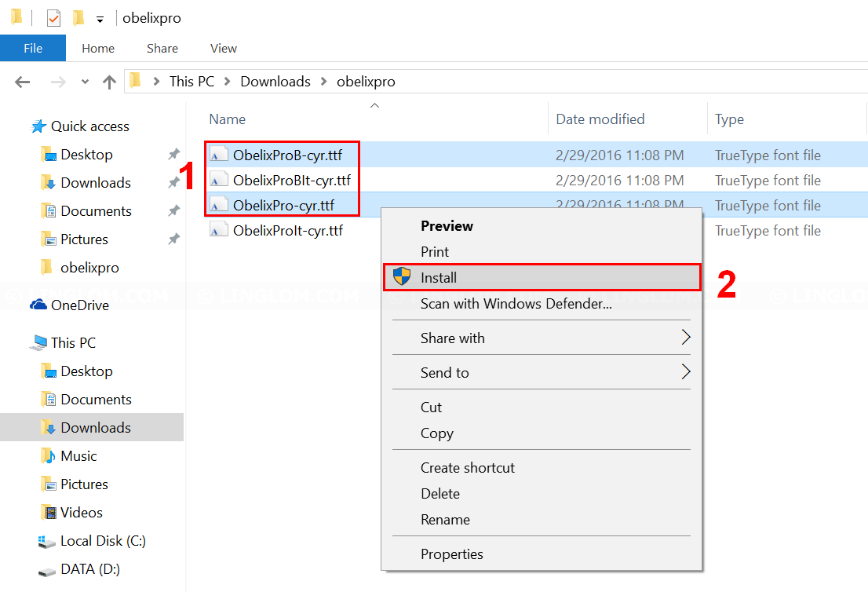868x592 pixels.
Task: Click the New folder icon in quick access toolbar
Action: (78, 18)
